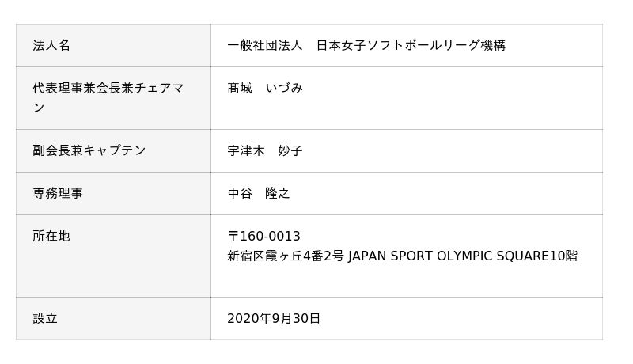
Task: Click the katakana ン on the wrapped line
Action: pos(39,108)
